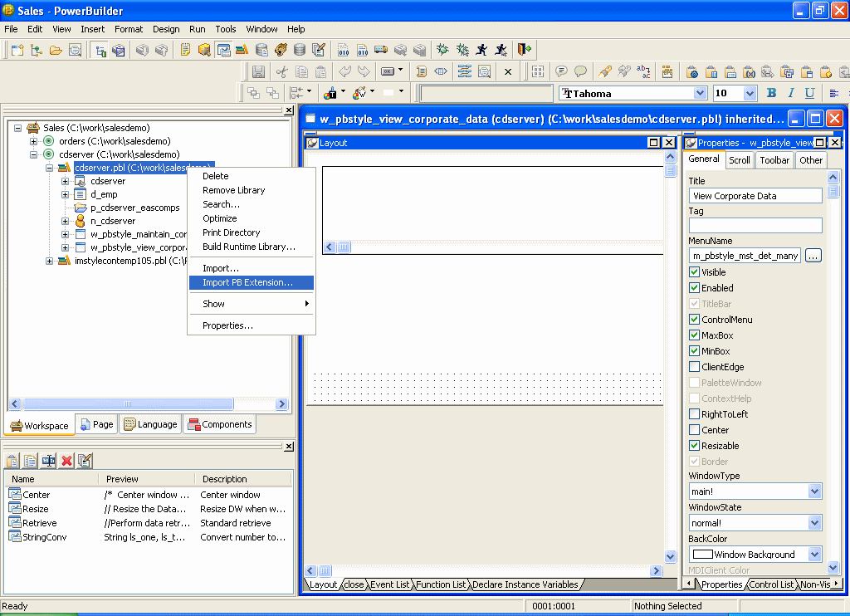
Task: Select Build Runtime Library in context menu
Action: (x=252, y=247)
